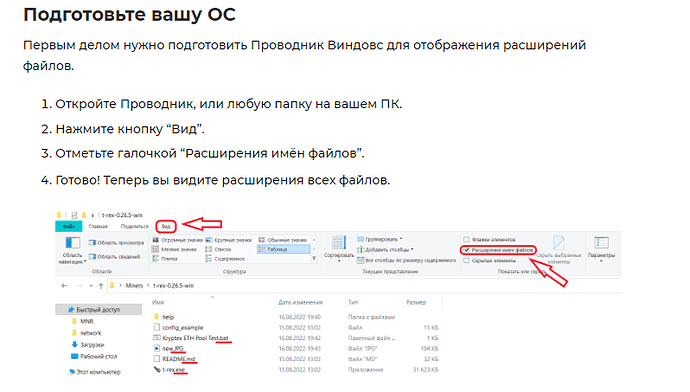690x392 pixels.
Task: Click the Kryptex ETH Pool Test.bat file icon
Action: [x=157, y=338]
